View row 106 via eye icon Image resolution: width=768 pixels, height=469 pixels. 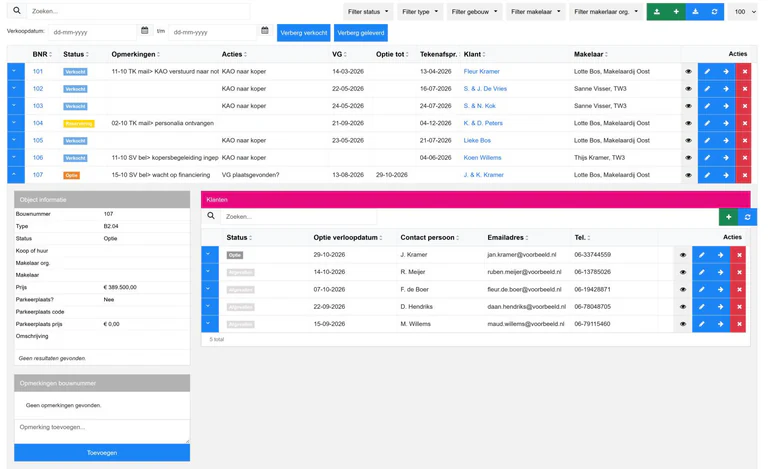(688, 158)
